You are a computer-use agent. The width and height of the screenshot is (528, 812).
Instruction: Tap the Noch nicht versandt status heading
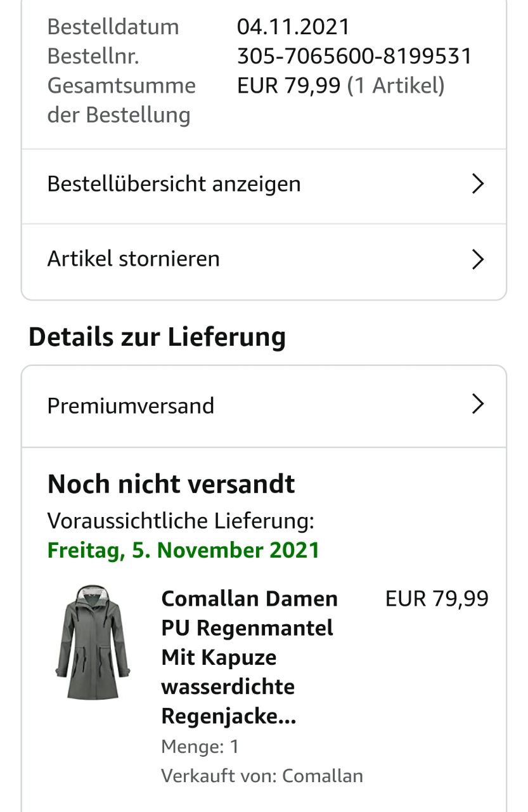pyautogui.click(x=171, y=484)
